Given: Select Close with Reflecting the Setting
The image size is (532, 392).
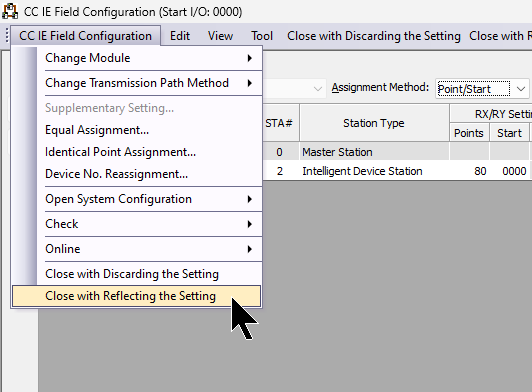Looking at the screenshot, I should point(137,296).
